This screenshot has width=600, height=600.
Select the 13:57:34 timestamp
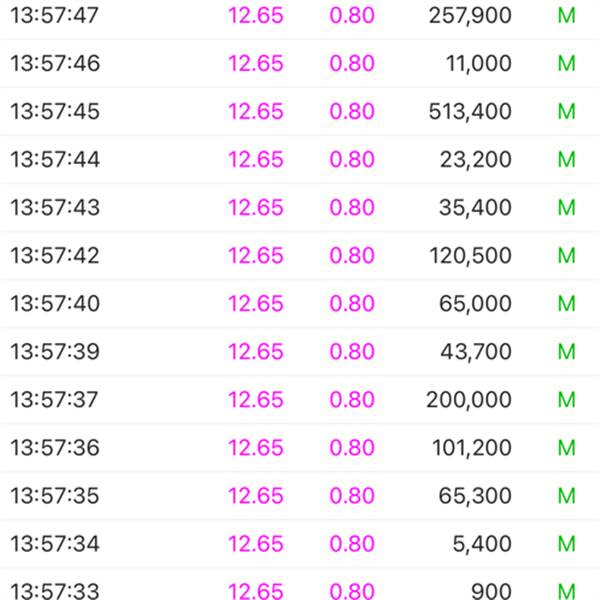(x=55, y=544)
